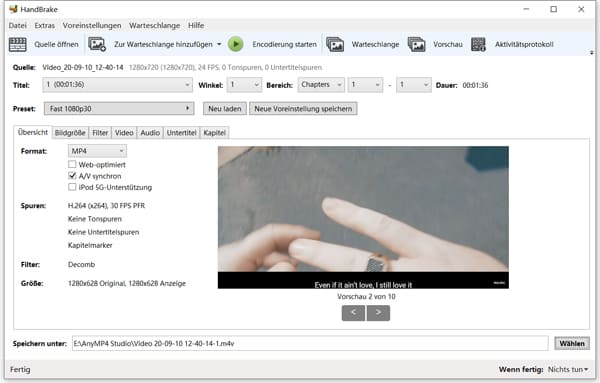
Task: Click the Wählen button
Action: pos(572,343)
